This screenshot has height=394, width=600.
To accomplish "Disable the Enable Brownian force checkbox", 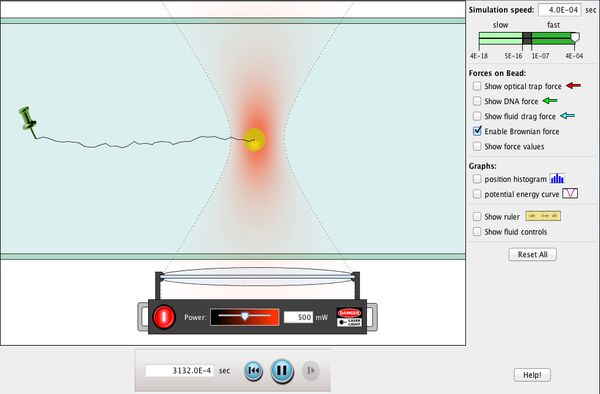I will coord(477,131).
